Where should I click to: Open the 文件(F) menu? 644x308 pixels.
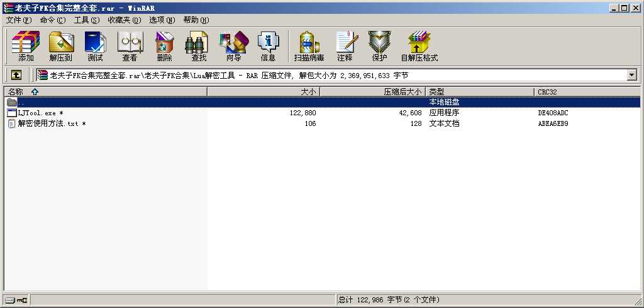[x=19, y=20]
